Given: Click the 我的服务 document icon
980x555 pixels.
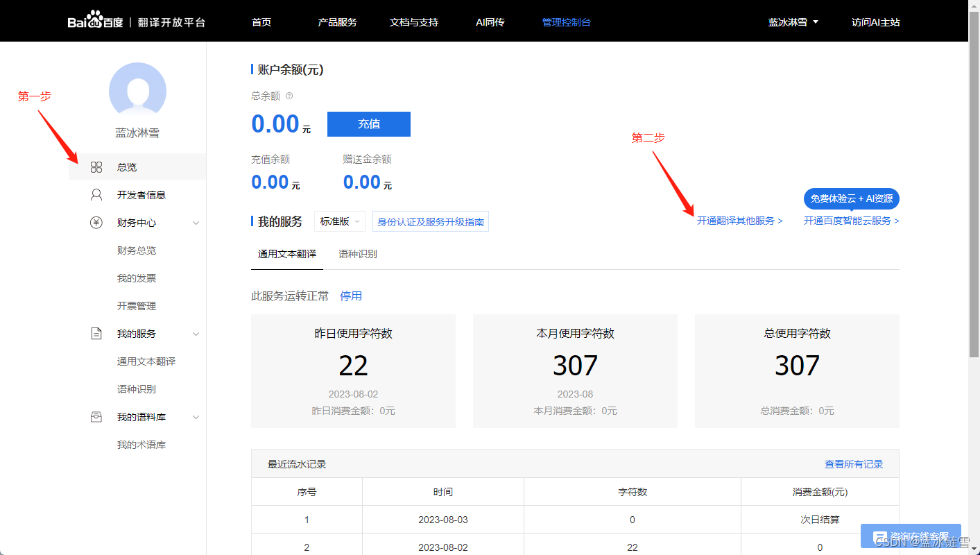Looking at the screenshot, I should coord(96,334).
